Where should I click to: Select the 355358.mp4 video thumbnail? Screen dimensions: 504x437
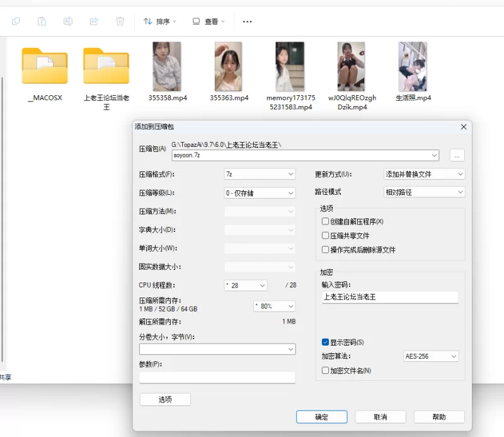(x=167, y=66)
